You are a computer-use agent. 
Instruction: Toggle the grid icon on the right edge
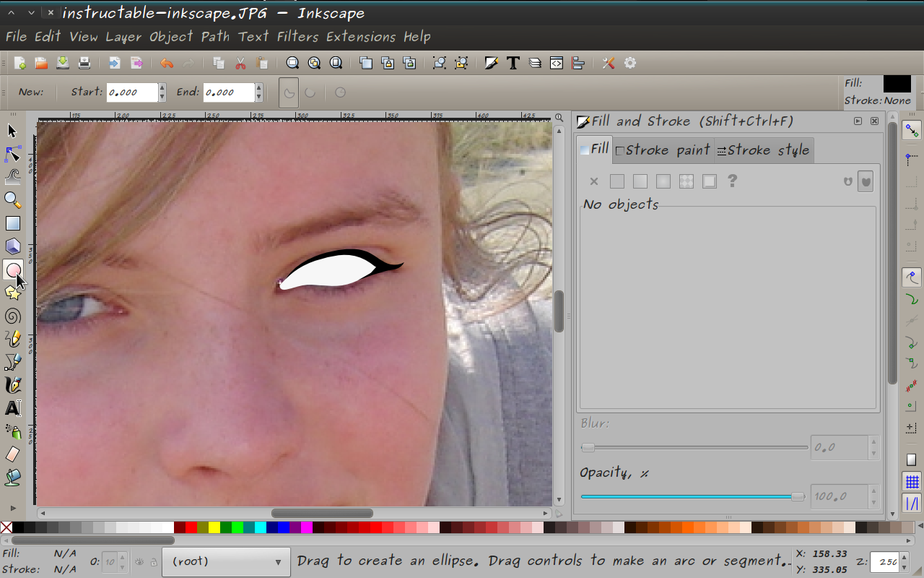[x=911, y=482]
